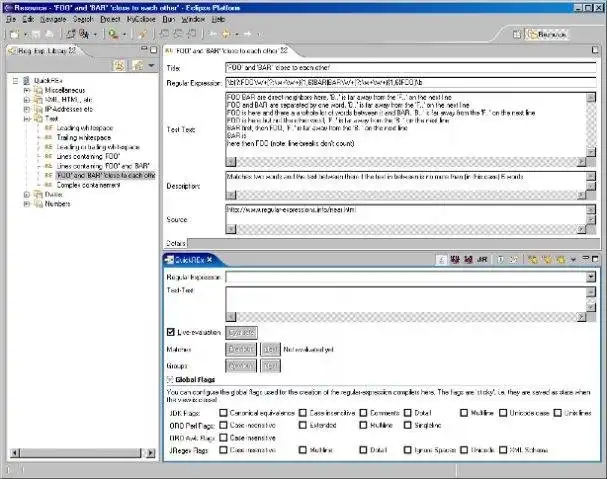Click the Matches Previous button
607x479 pixels.
(x=241, y=349)
